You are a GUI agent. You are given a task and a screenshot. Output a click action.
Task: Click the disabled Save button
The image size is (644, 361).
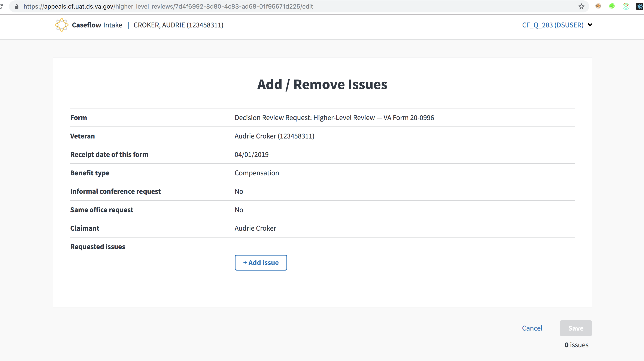pyautogui.click(x=576, y=328)
